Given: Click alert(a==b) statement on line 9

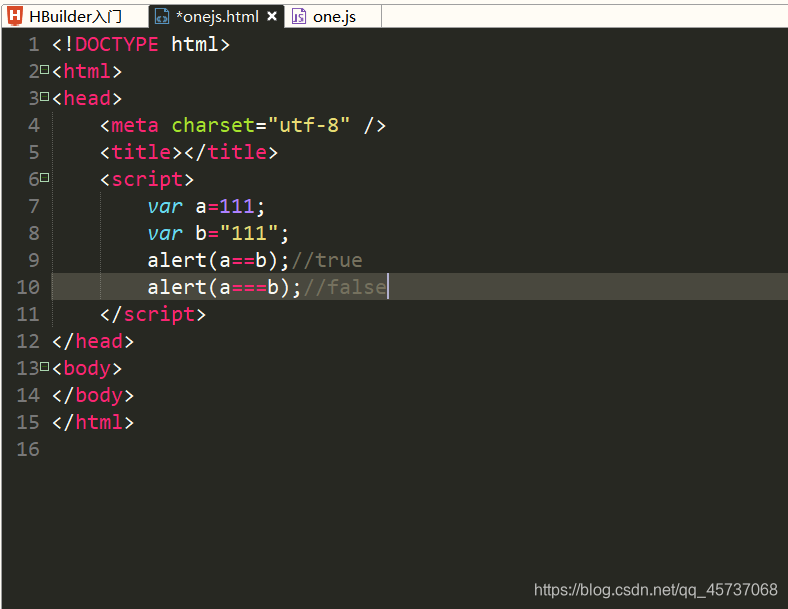Looking at the screenshot, I should (218, 260).
